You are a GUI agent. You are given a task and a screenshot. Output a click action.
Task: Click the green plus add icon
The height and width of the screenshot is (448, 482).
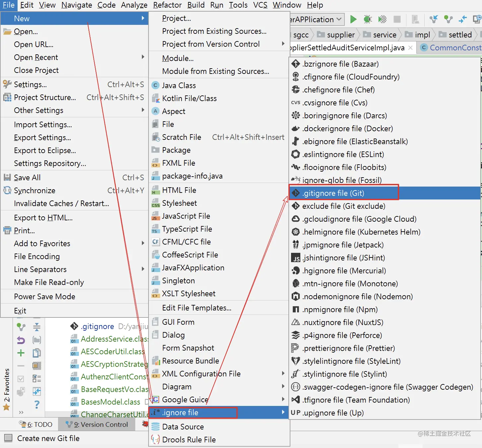21,353
